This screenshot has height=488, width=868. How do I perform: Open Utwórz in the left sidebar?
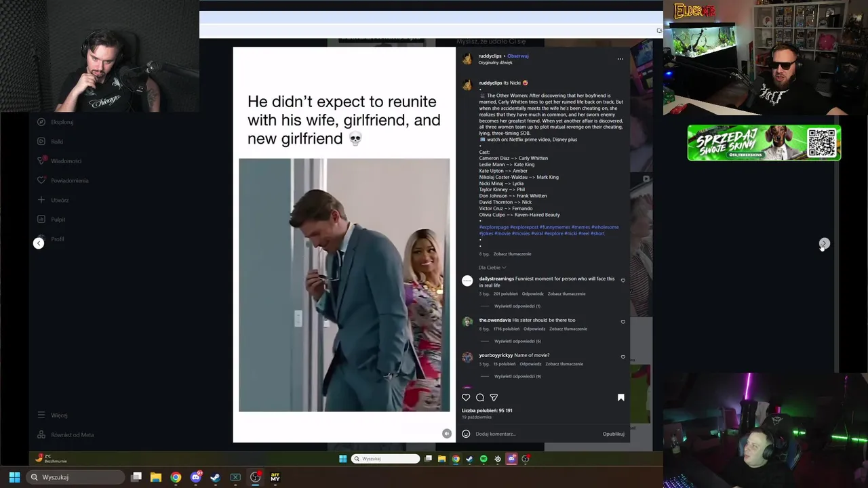click(x=53, y=200)
